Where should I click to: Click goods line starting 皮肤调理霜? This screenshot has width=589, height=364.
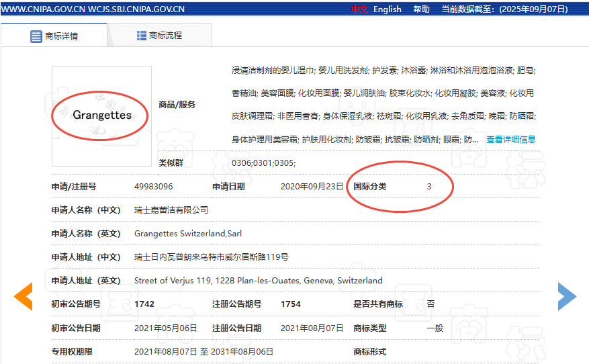(384, 116)
